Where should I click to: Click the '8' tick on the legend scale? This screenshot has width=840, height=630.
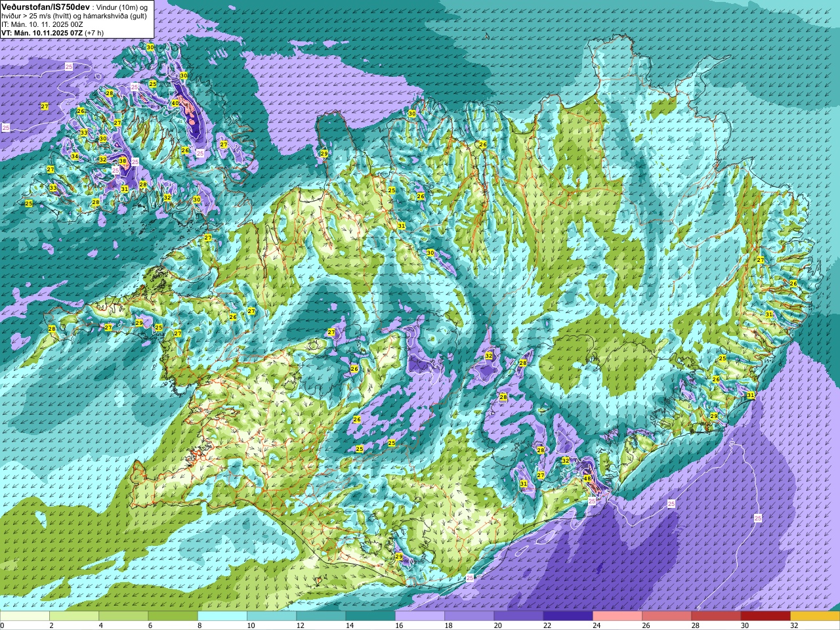pyautogui.click(x=198, y=626)
